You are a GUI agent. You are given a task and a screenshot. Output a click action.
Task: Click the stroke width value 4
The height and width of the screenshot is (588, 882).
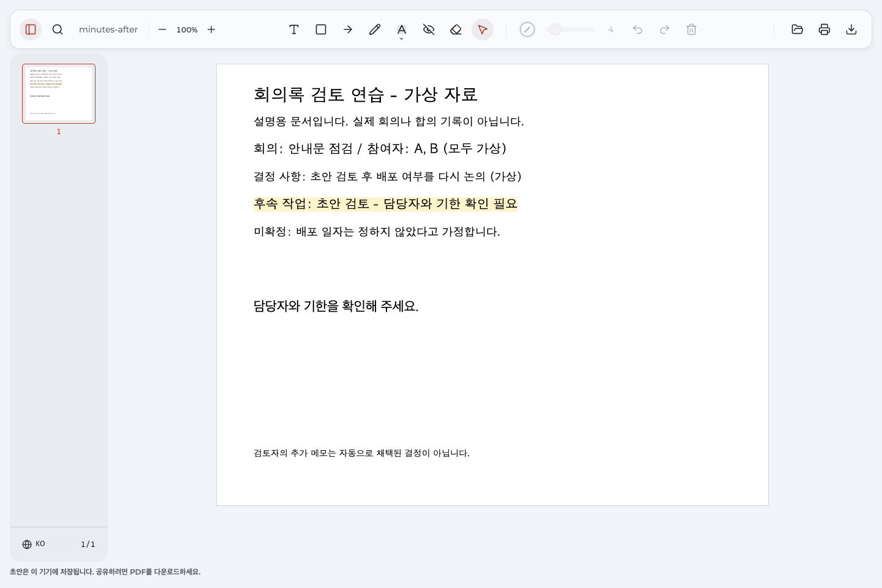[611, 29]
